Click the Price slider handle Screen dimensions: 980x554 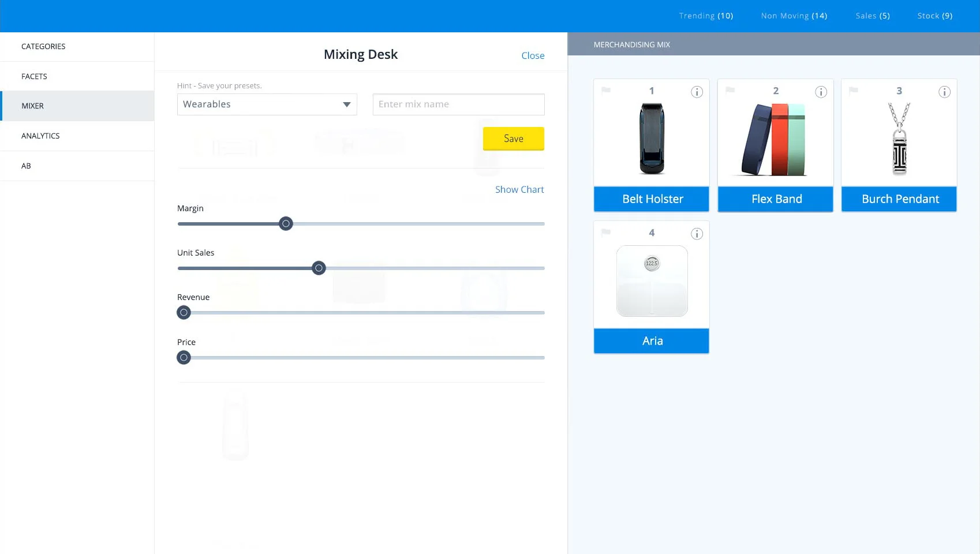coord(184,358)
